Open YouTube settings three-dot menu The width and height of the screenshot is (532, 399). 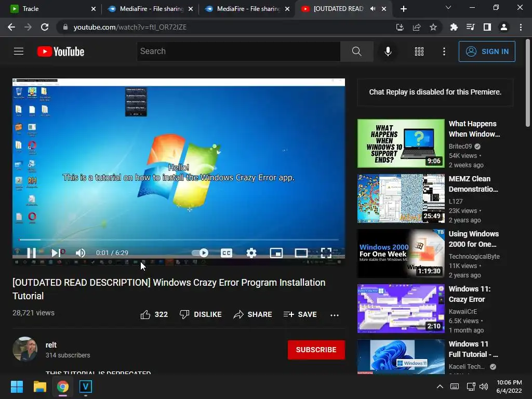pos(444,51)
